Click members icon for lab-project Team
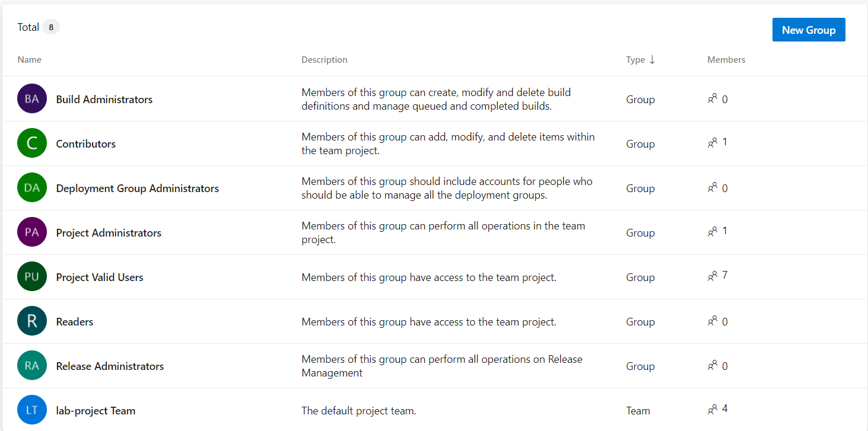 click(713, 410)
